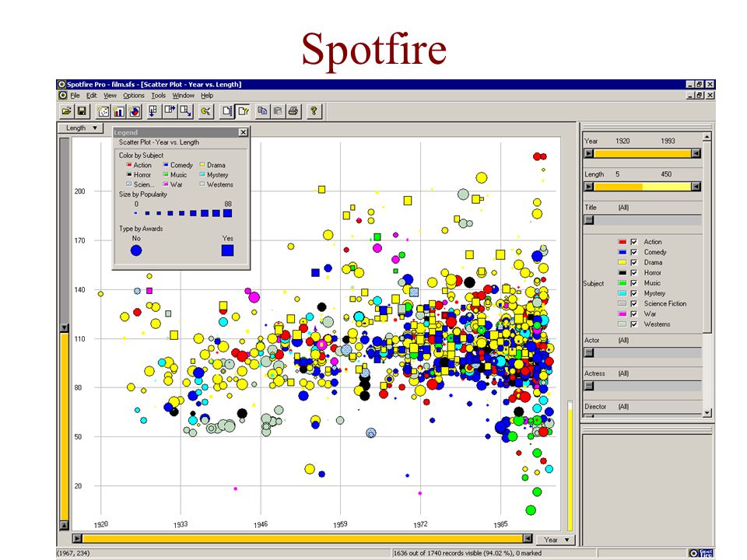This screenshot has width=747, height=560.
Task: Click the horizontal zoom bar right handle
Action: pyautogui.click(x=528, y=538)
